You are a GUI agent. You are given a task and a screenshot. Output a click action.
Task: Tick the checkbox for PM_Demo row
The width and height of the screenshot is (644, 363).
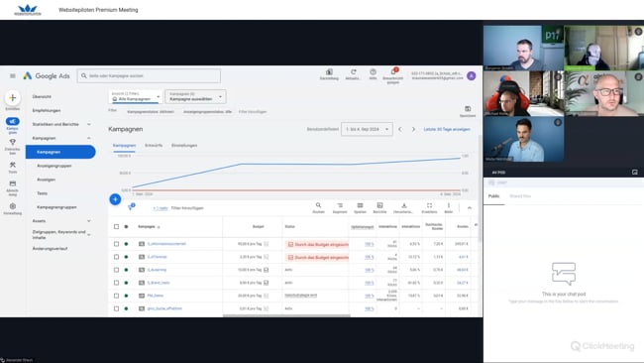pyautogui.click(x=116, y=296)
